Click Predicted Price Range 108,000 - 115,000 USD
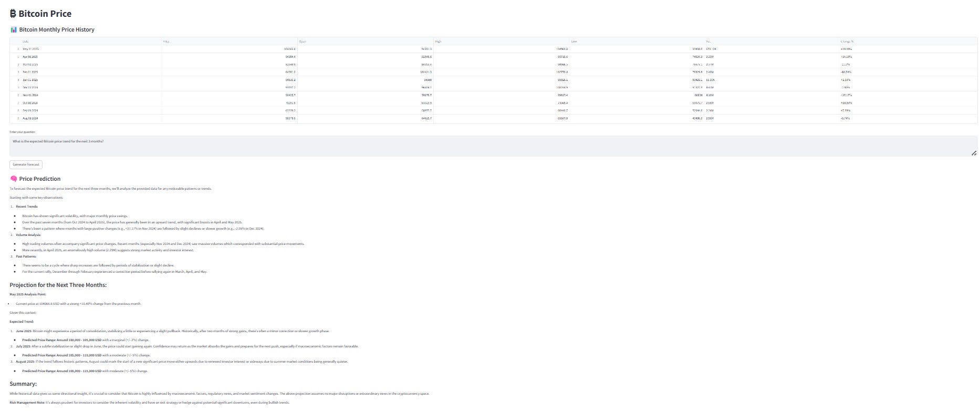The width and height of the screenshot is (980, 411). point(62,371)
